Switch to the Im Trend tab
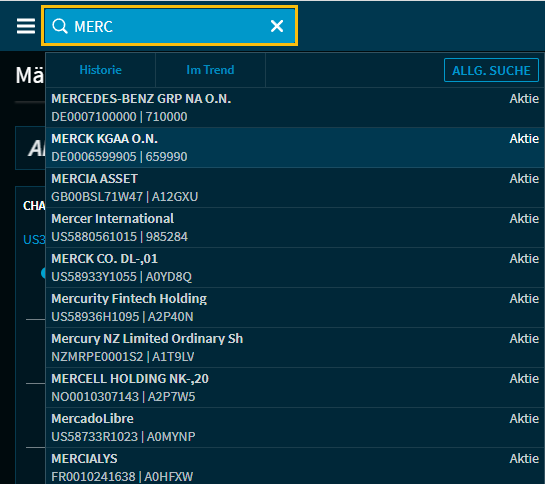The width and height of the screenshot is (545, 484). [x=210, y=70]
